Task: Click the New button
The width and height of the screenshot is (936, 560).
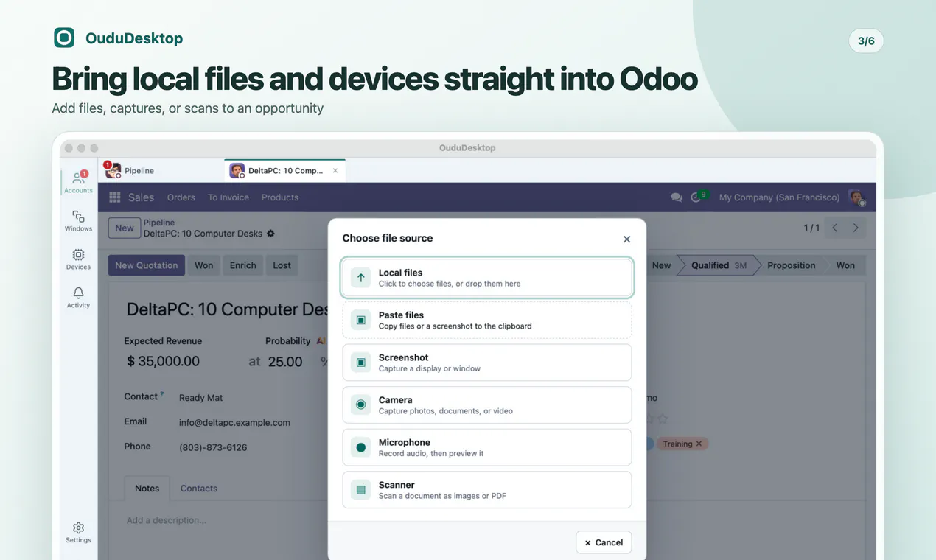Action: click(x=125, y=228)
